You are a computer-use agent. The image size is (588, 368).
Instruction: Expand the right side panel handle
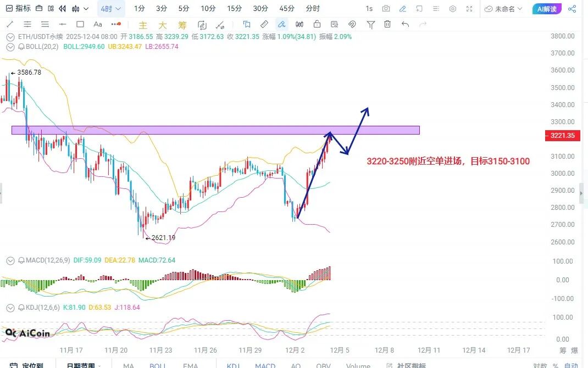(x=582, y=193)
